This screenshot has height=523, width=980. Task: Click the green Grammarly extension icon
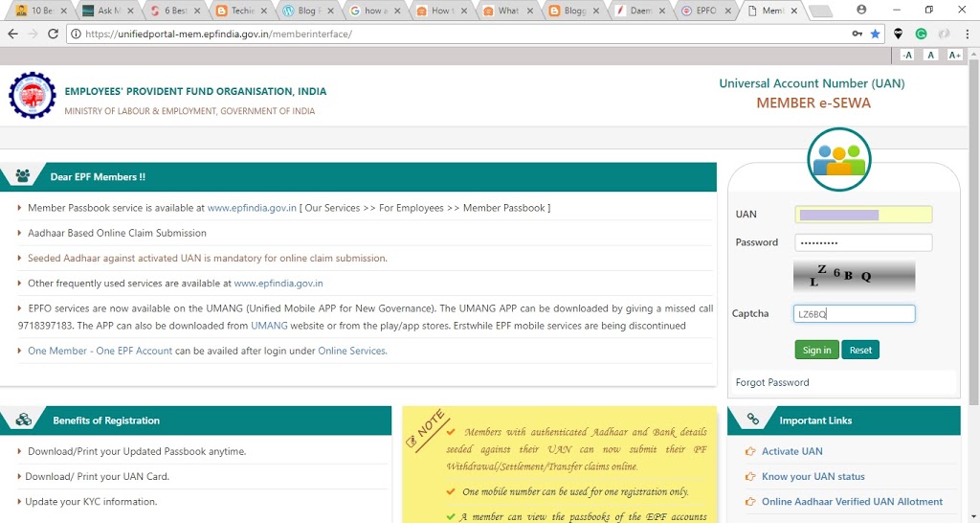tap(921, 34)
